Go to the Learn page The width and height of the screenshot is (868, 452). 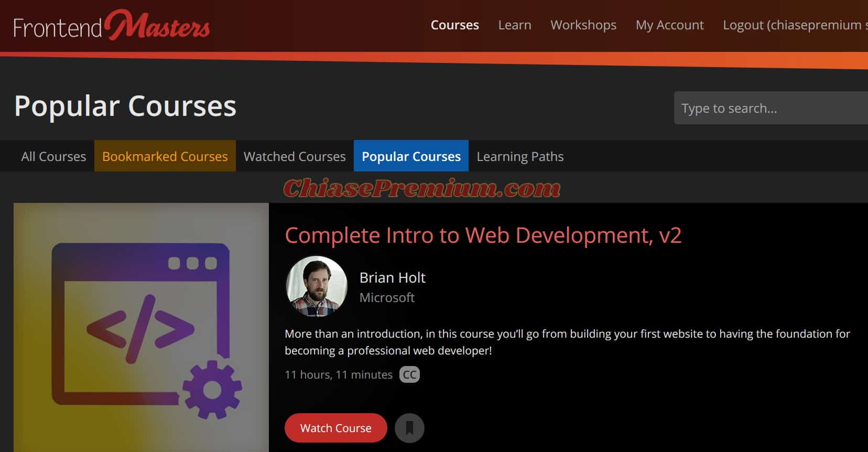point(515,25)
